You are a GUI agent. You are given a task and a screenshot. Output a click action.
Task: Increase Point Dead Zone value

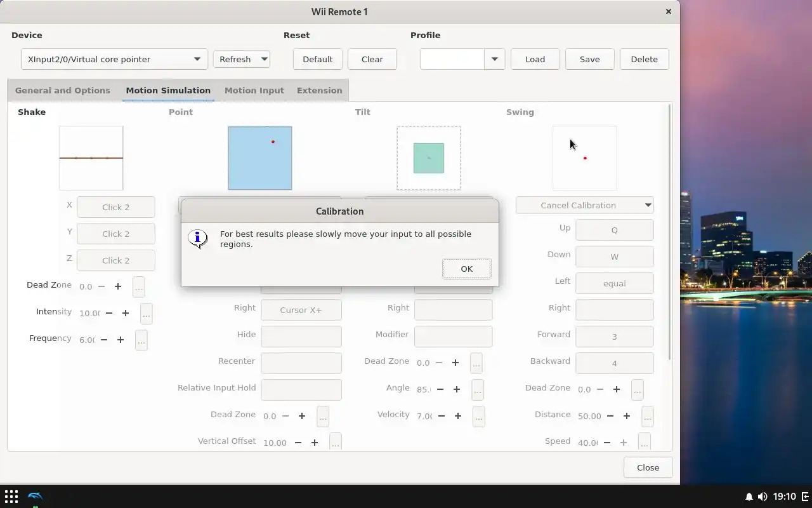(302, 416)
